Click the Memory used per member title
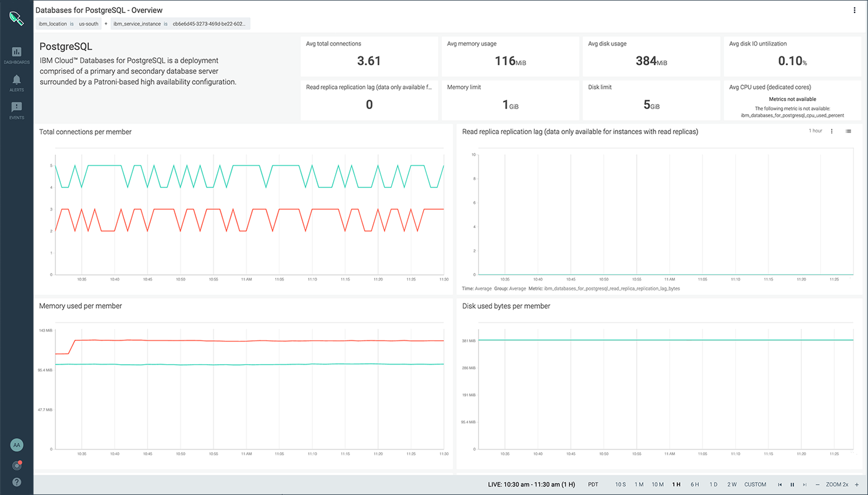This screenshot has height=495, width=868. [80, 306]
